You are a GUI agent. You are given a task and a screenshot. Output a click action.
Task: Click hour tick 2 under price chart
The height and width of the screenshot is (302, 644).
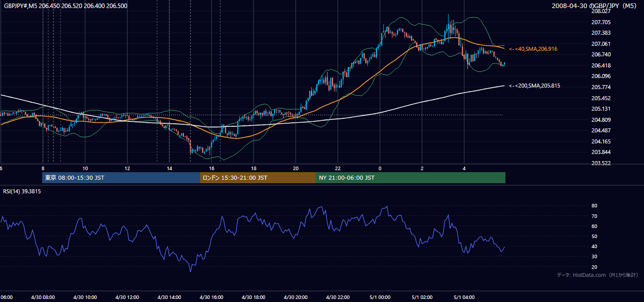coord(422,168)
